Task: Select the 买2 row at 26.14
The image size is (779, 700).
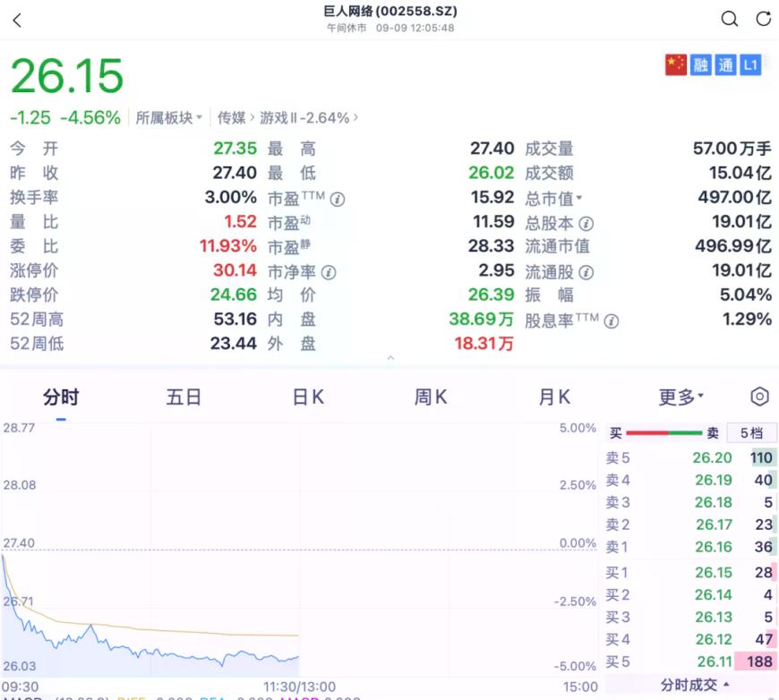Action: point(689,594)
